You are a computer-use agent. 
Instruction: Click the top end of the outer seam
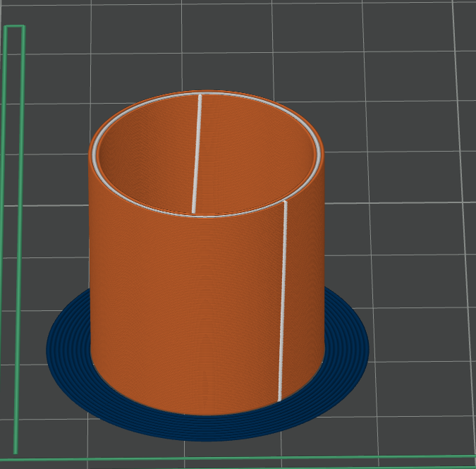click(286, 203)
